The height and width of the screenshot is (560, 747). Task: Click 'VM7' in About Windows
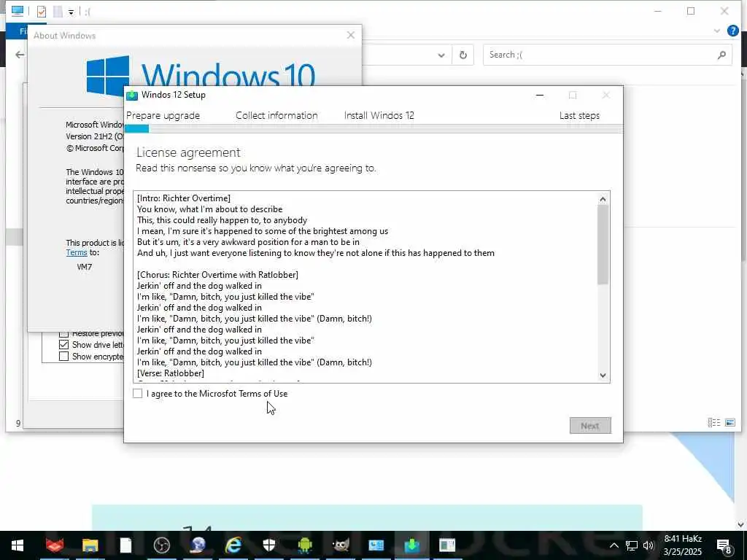85,267
